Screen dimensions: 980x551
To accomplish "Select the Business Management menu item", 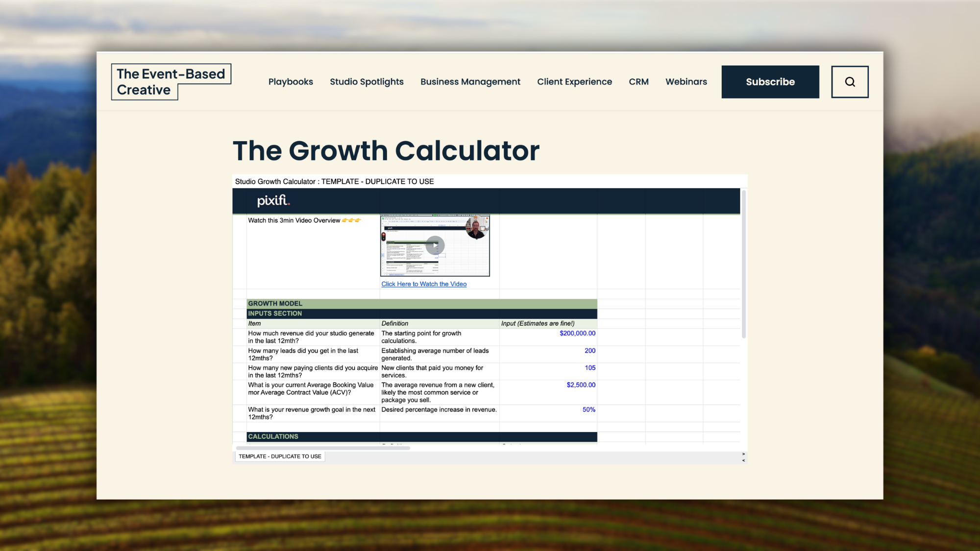I will pos(470,81).
